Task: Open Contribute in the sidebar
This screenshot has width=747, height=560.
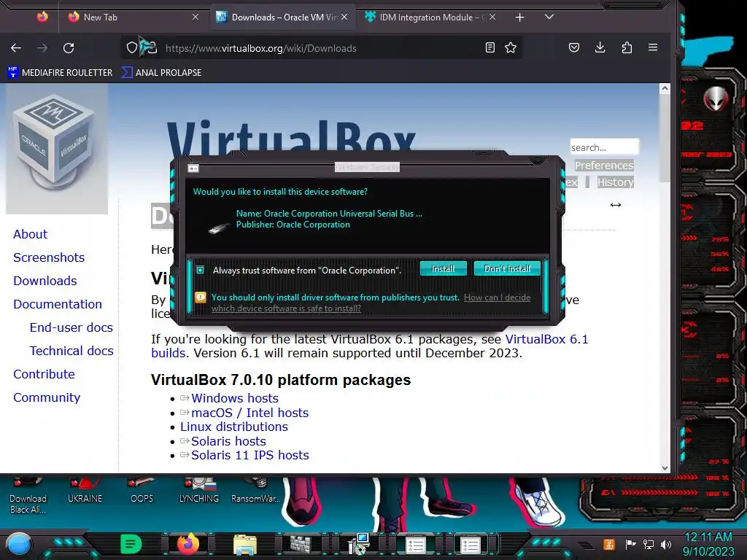Action: coord(44,374)
